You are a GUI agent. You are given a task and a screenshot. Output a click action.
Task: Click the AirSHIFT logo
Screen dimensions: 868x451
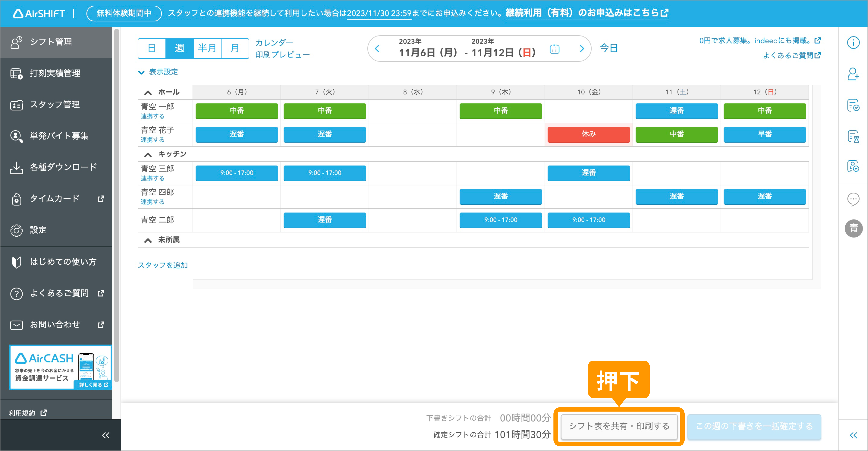[39, 13]
